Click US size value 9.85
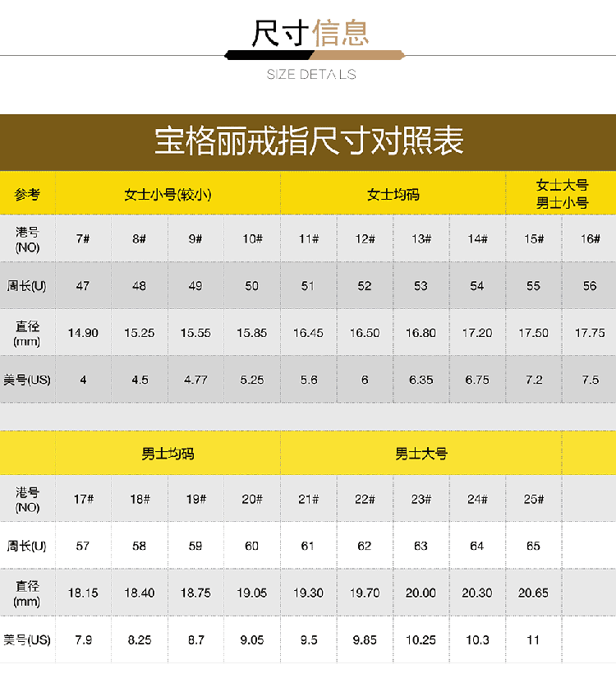 (x=365, y=640)
